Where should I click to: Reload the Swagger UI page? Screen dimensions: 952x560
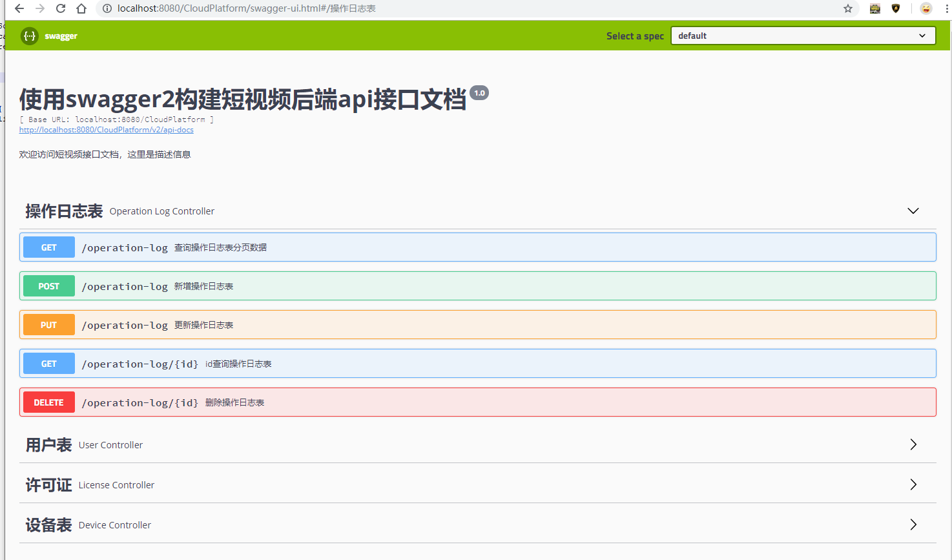61,9
